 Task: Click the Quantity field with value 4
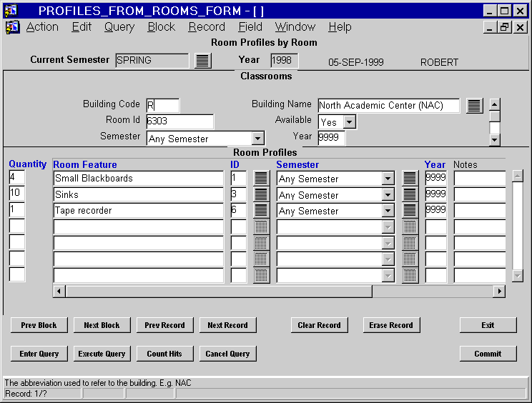pos(17,177)
